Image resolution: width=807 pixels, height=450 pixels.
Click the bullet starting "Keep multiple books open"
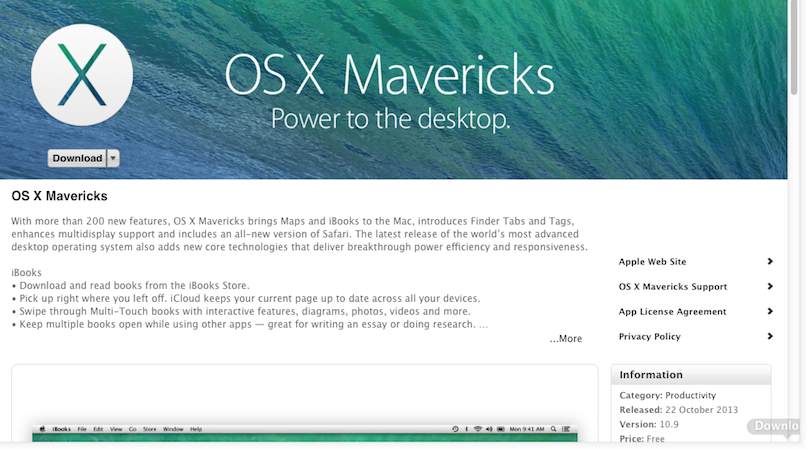(x=250, y=324)
